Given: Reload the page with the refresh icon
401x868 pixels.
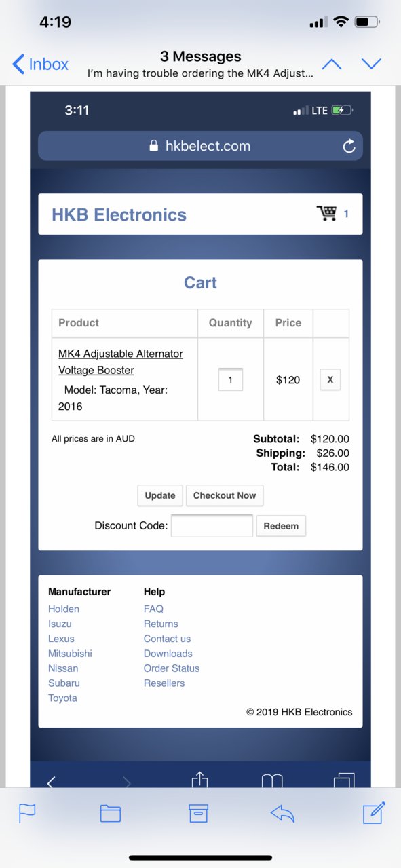Looking at the screenshot, I should [x=349, y=146].
